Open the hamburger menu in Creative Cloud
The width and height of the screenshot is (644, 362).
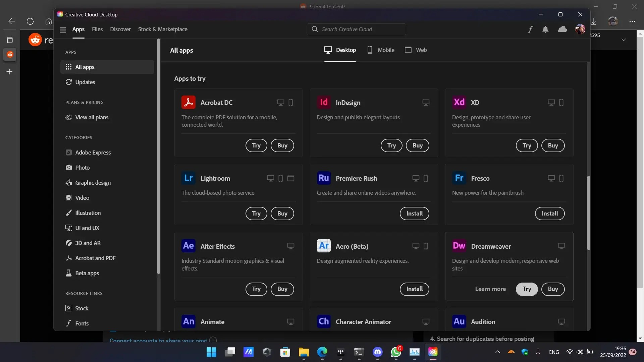click(x=63, y=29)
